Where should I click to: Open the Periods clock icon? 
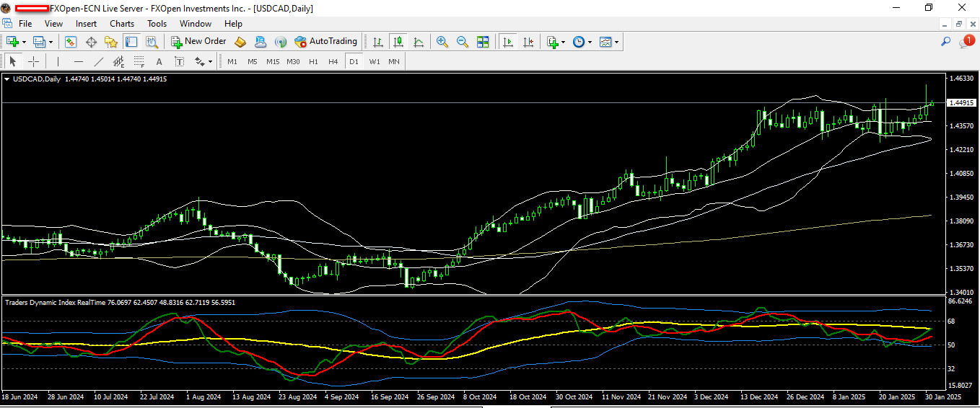[x=579, y=42]
